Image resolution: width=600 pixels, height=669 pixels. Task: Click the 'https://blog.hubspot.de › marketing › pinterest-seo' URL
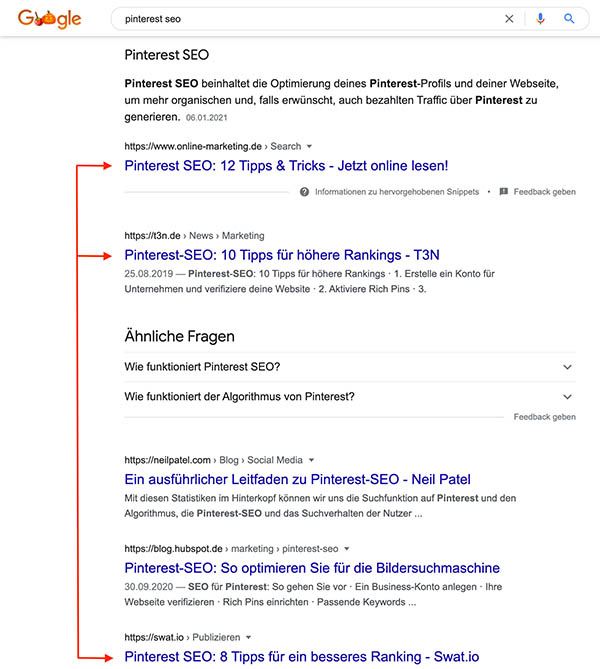[x=231, y=549]
